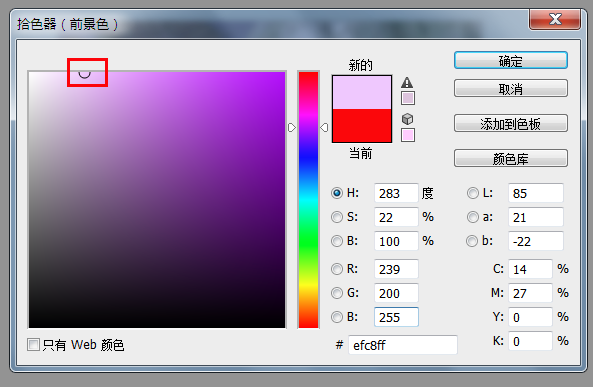Click the out-of-gamut warning triangle icon
593x387 pixels.
click(407, 82)
